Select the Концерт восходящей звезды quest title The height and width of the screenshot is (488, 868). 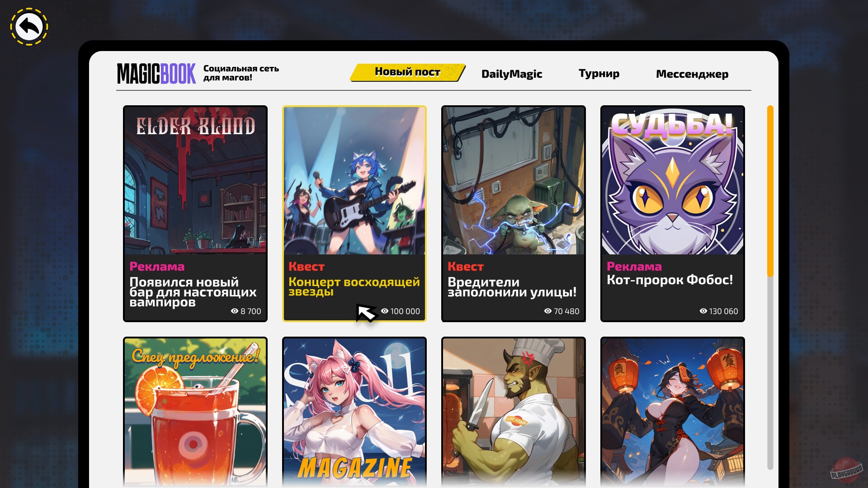tap(354, 286)
